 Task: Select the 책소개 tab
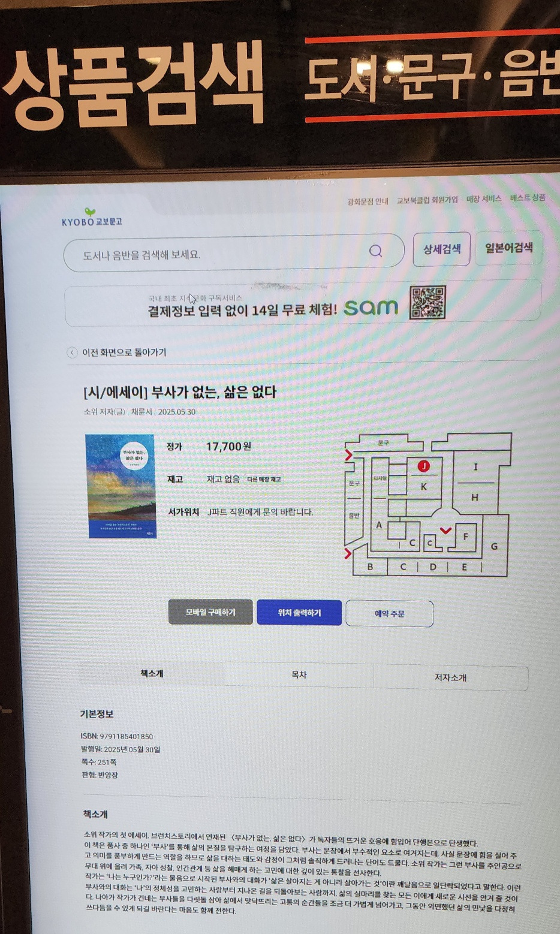[152, 674]
